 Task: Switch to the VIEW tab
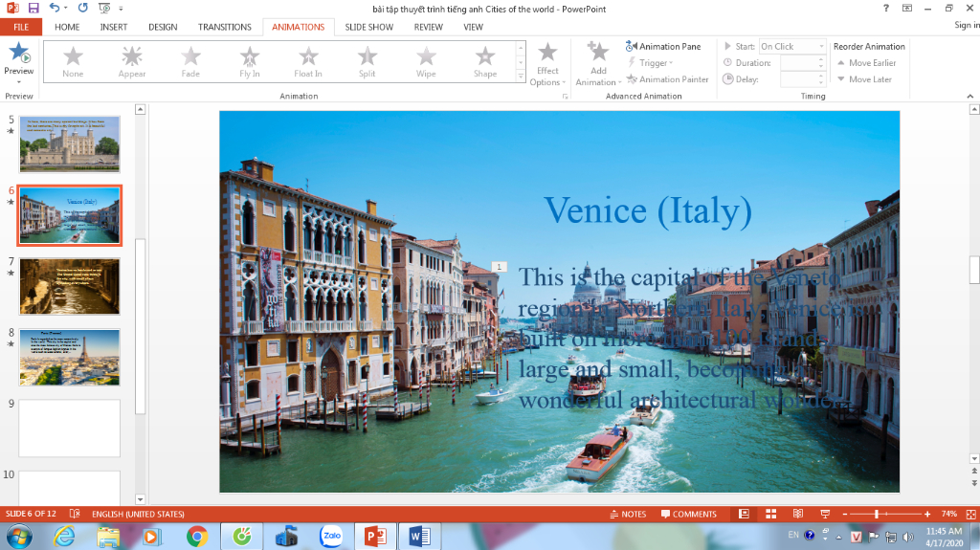(473, 27)
